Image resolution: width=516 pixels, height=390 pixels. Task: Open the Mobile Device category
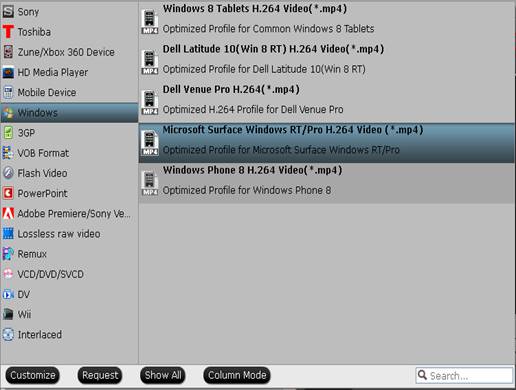point(69,92)
